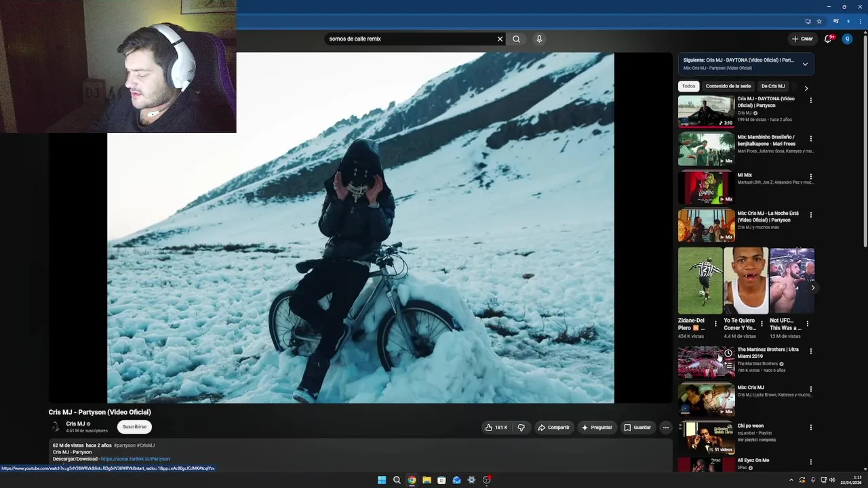Open Mix: Cris MJ - La Noche Está thumbnail
The height and width of the screenshot is (488, 868).
(706, 226)
